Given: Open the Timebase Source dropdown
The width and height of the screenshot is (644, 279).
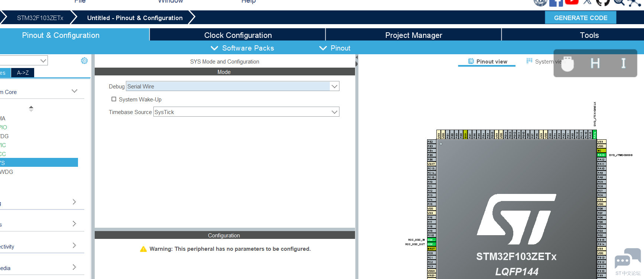Looking at the screenshot, I should coord(246,112).
